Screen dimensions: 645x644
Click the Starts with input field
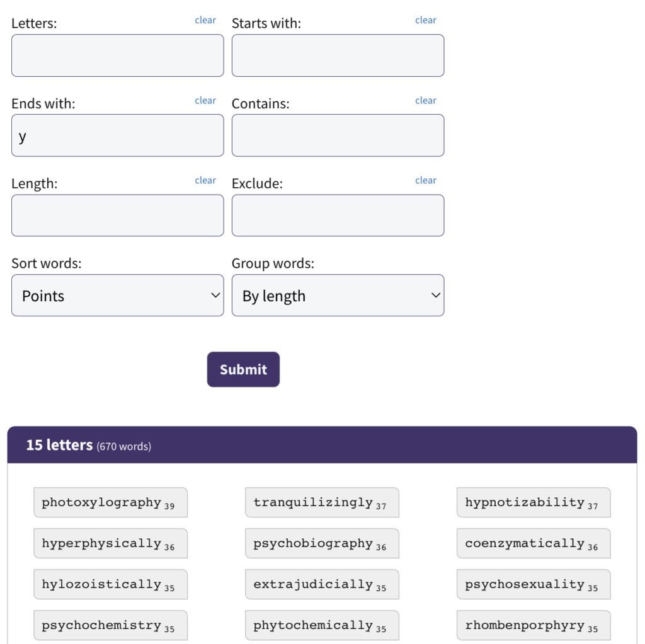338,55
